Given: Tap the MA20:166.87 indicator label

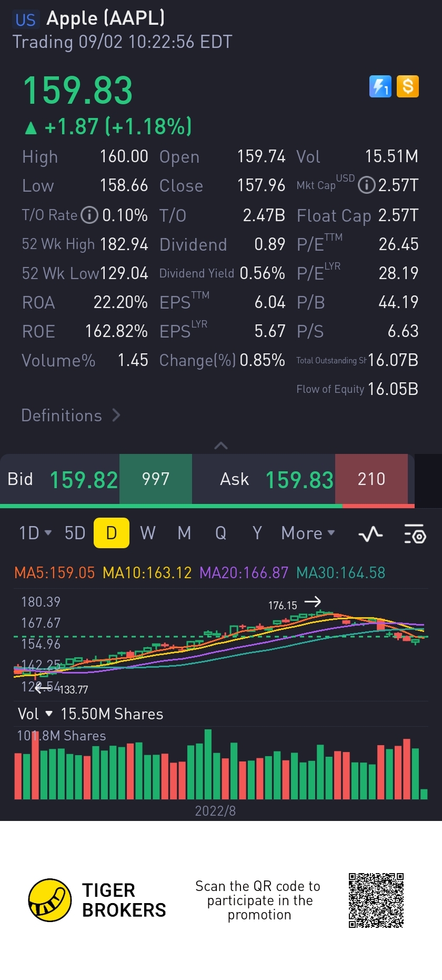Looking at the screenshot, I should coord(244,573).
